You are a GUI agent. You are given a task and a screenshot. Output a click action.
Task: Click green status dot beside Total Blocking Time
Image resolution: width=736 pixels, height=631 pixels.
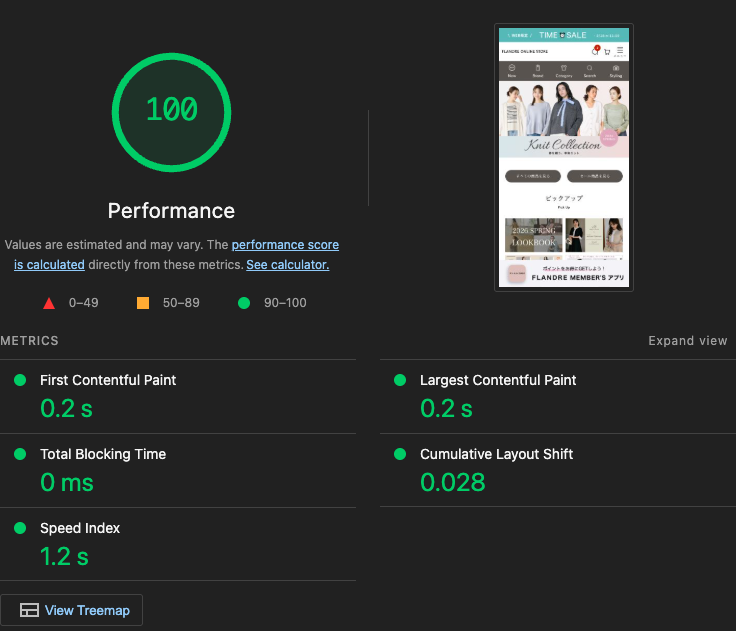click(x=20, y=454)
